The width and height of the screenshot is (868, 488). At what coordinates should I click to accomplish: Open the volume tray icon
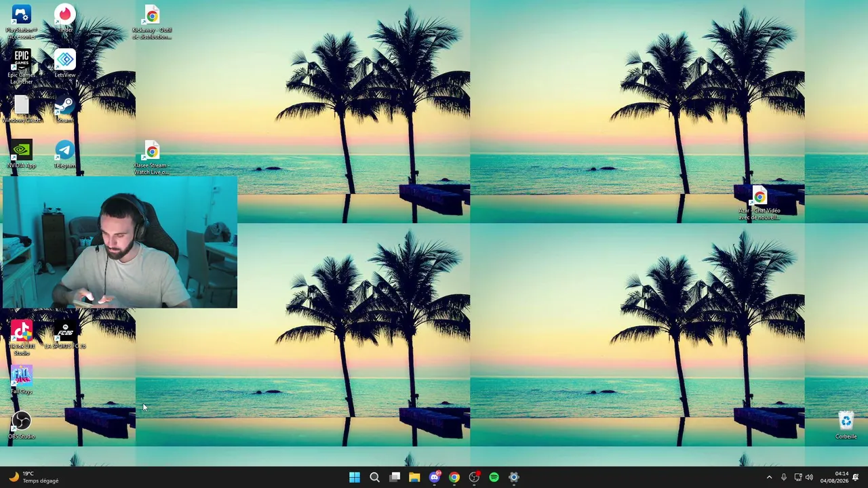[809, 477]
